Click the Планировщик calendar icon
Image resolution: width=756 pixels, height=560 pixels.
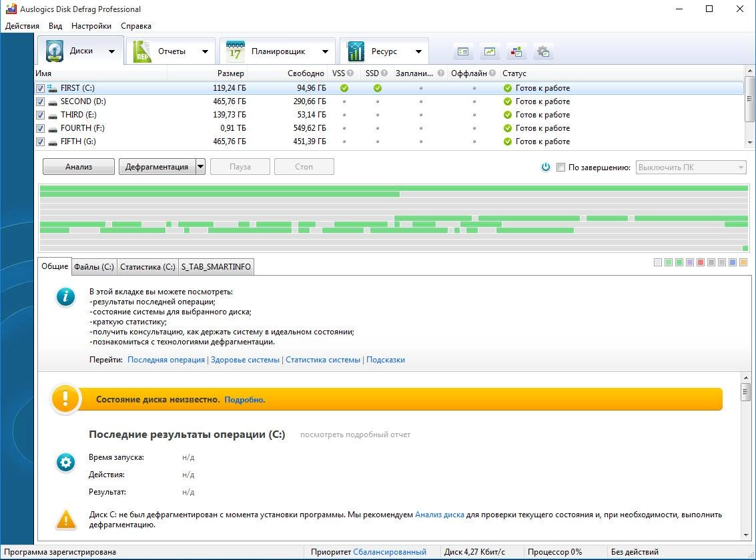pyautogui.click(x=236, y=51)
